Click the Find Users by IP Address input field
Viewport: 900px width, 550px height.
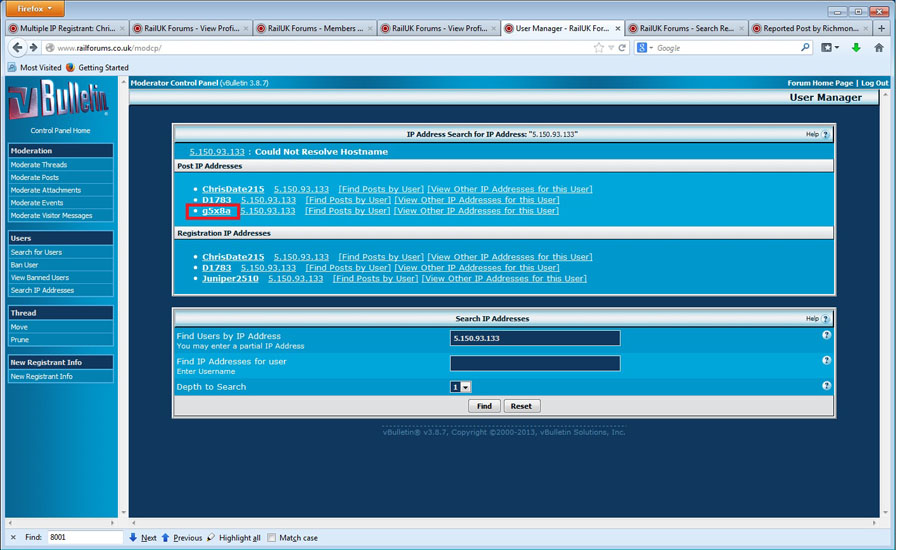[x=535, y=338]
